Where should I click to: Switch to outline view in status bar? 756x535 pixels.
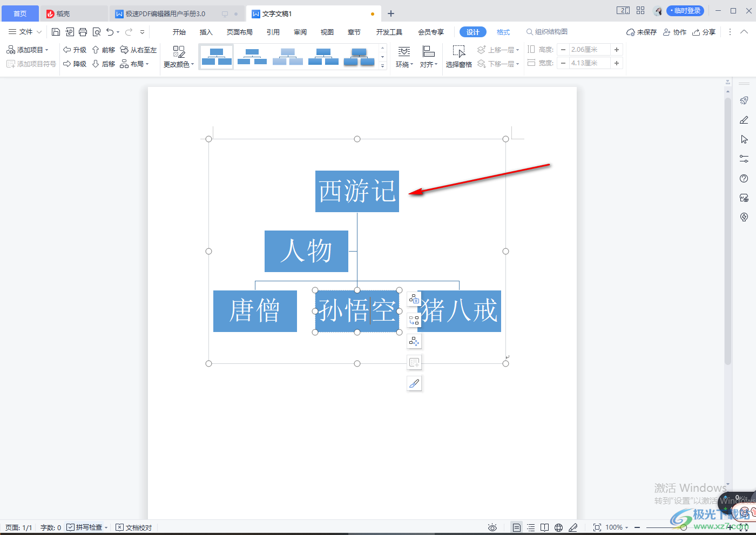point(531,527)
